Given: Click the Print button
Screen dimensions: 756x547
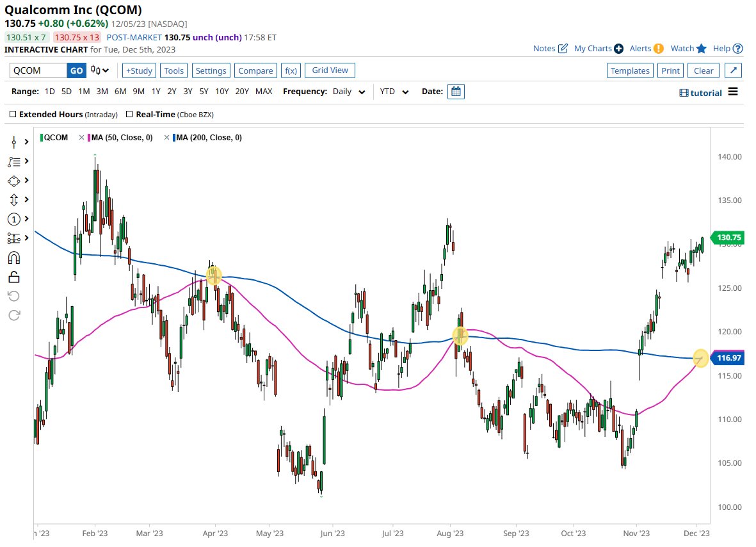Looking at the screenshot, I should 670,70.
